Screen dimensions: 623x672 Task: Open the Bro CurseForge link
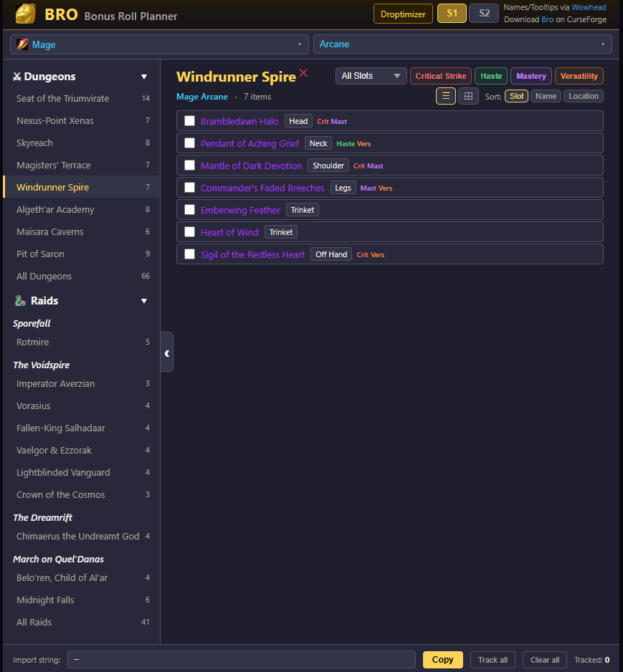tap(547, 19)
